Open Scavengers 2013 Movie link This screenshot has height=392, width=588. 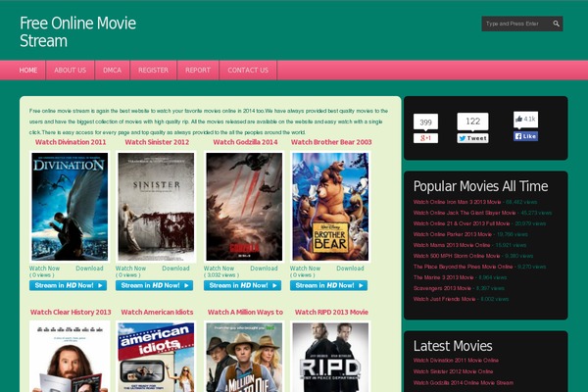(x=442, y=288)
